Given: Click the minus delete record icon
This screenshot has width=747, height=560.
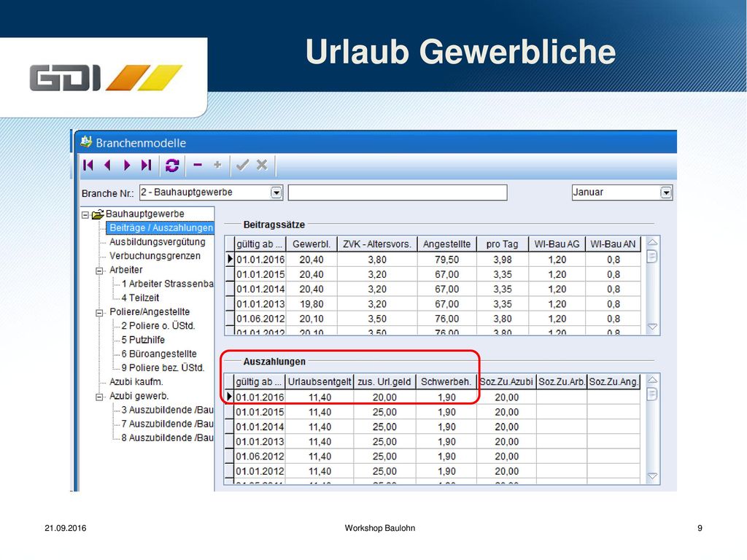Looking at the screenshot, I should pos(198,166).
